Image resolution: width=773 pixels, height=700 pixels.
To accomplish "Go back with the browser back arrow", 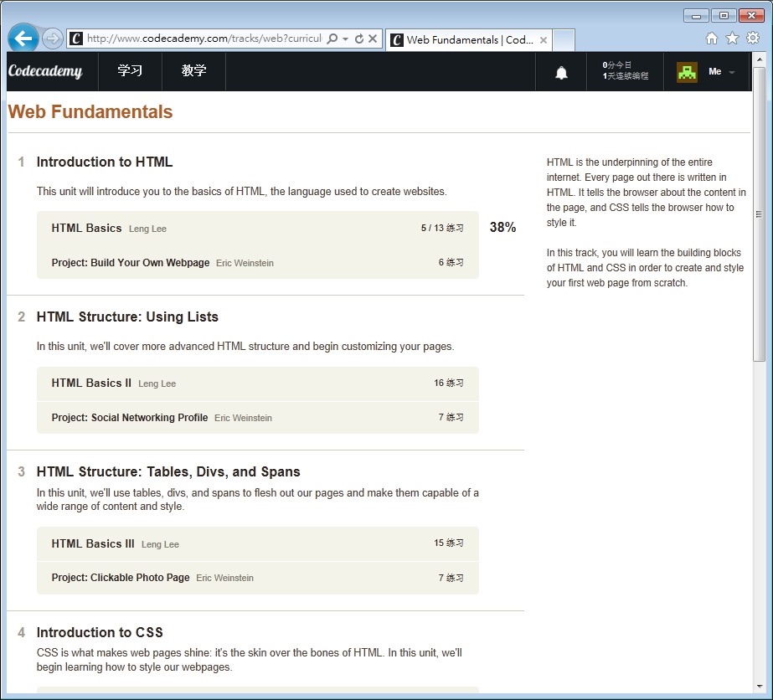I will 23,38.
